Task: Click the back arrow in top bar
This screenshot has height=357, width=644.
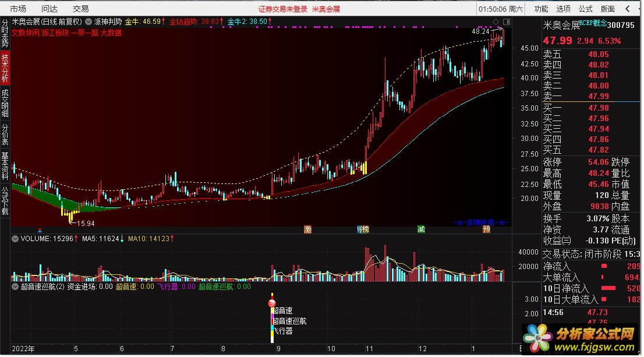Action: pyautogui.click(x=627, y=9)
